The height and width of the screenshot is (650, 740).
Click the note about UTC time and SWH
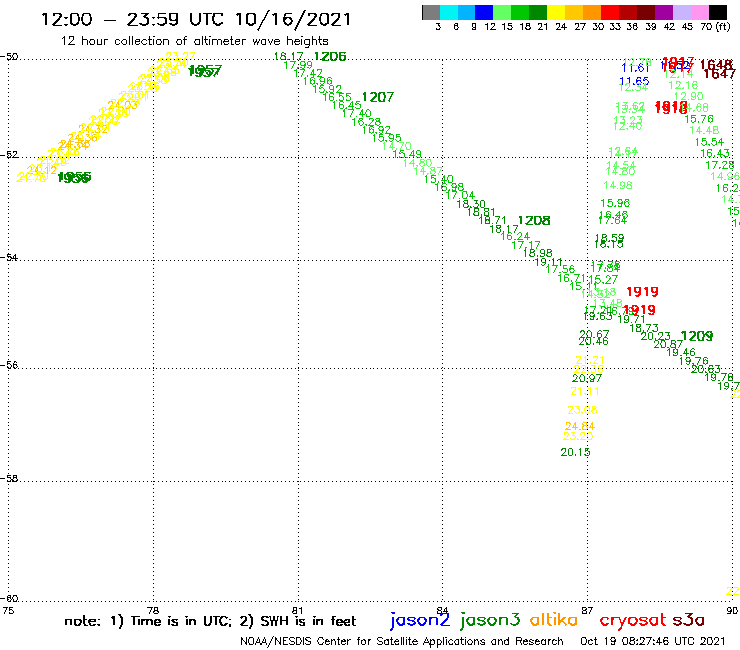tap(210, 621)
